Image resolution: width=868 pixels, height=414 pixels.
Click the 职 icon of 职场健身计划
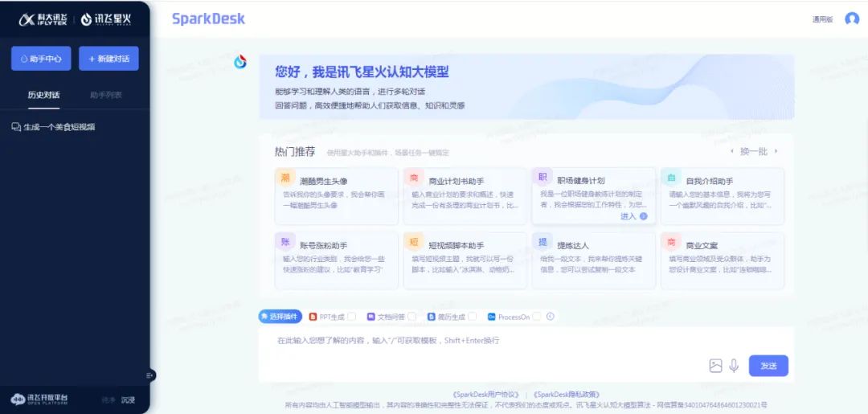[x=542, y=177]
